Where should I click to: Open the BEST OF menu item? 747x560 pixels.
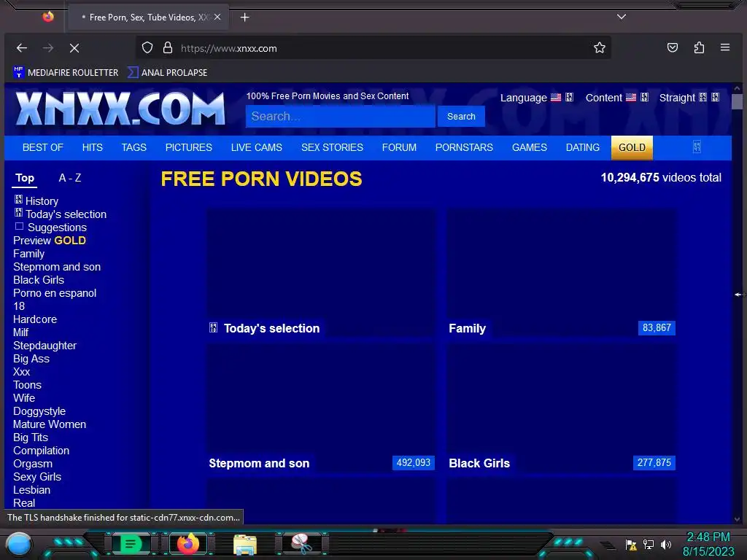coord(43,147)
